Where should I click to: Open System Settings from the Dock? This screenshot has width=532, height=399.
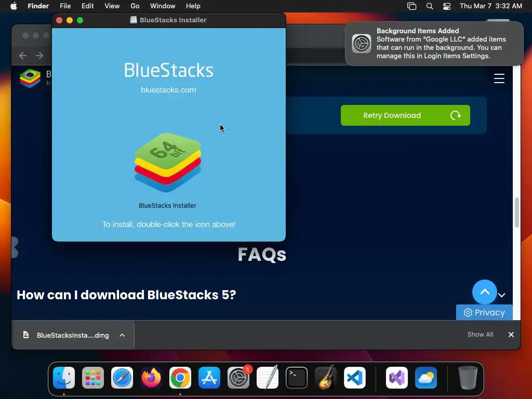238,378
